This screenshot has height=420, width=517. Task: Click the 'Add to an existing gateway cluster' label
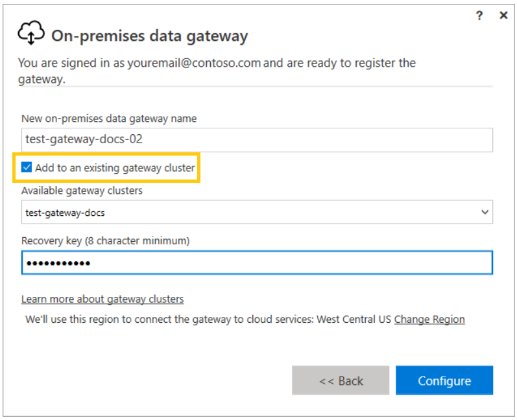click(115, 168)
